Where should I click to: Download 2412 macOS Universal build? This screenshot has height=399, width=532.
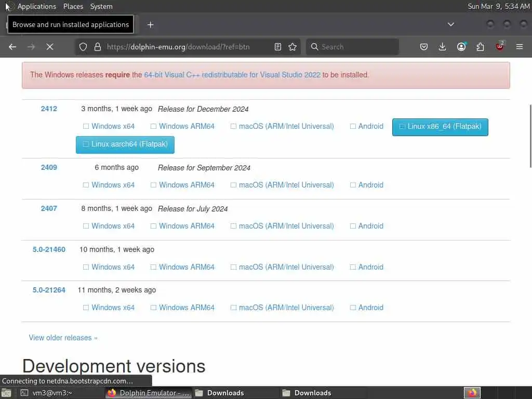click(282, 126)
